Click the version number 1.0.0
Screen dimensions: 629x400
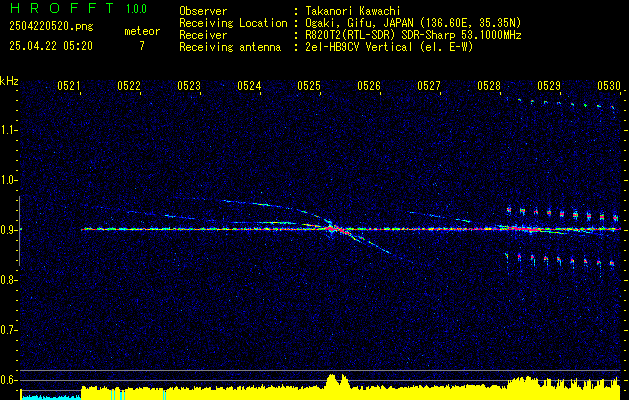click(x=136, y=9)
